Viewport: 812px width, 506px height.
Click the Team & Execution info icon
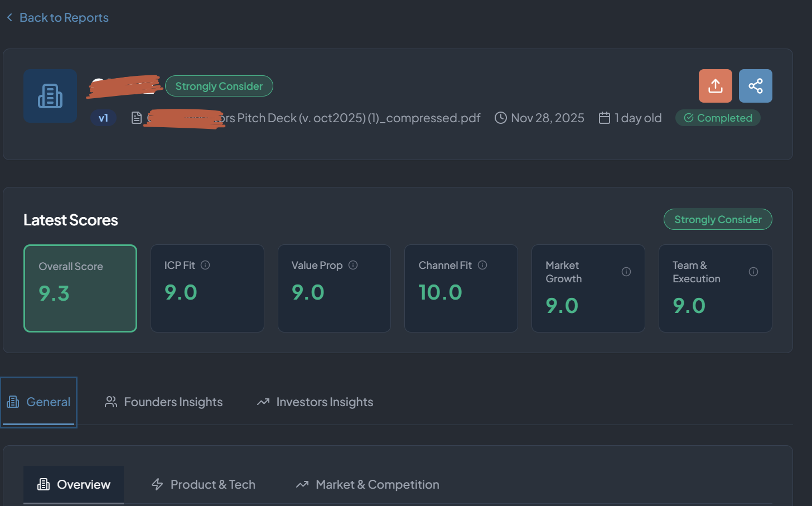[x=753, y=272]
